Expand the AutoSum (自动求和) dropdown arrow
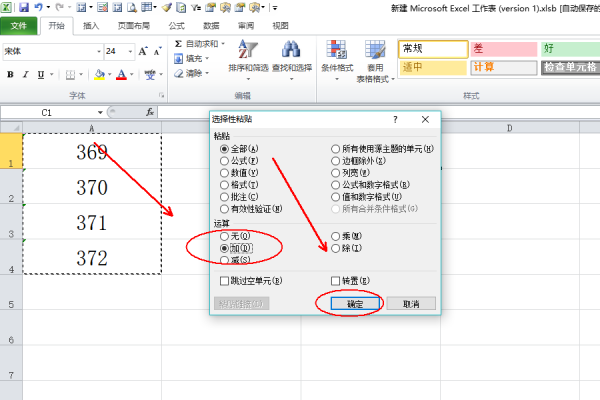Screen dimensions: 600x400 pyautogui.click(x=223, y=44)
